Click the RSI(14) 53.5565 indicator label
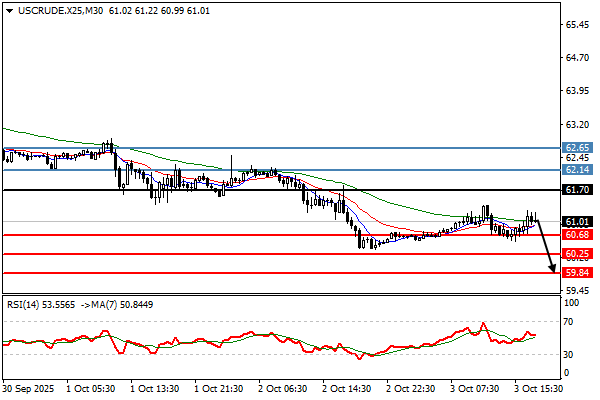Viewport: 600px width, 400px height. [39, 303]
